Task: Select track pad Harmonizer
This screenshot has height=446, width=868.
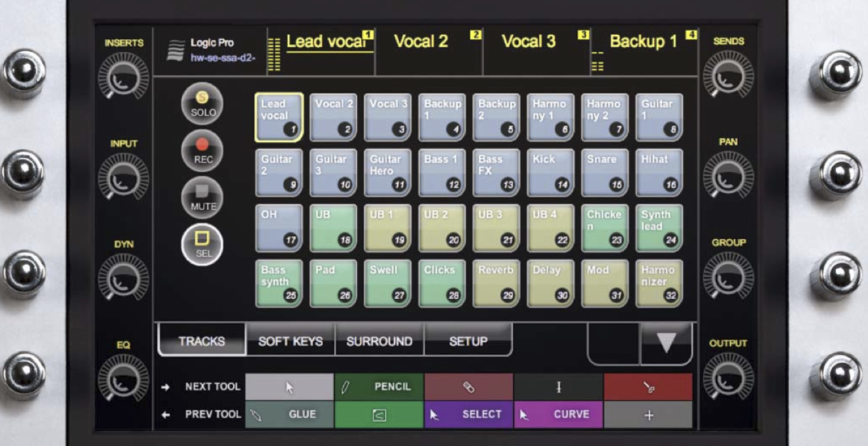Action: 659,284
